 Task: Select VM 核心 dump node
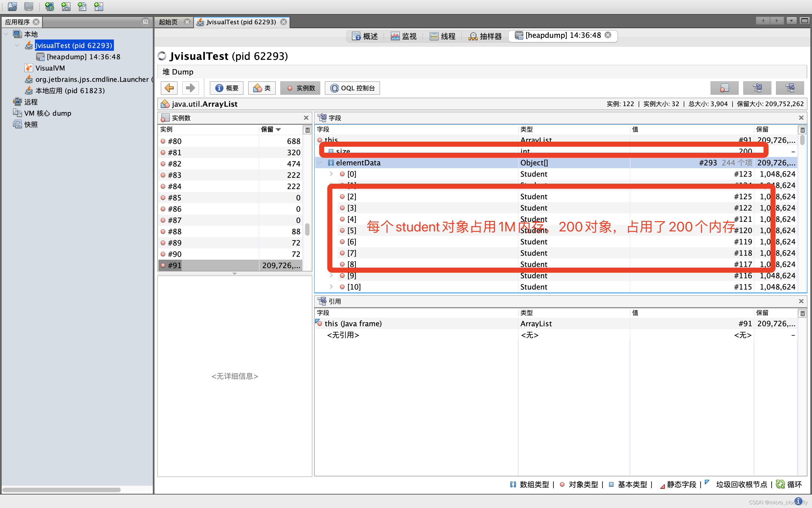coord(42,113)
